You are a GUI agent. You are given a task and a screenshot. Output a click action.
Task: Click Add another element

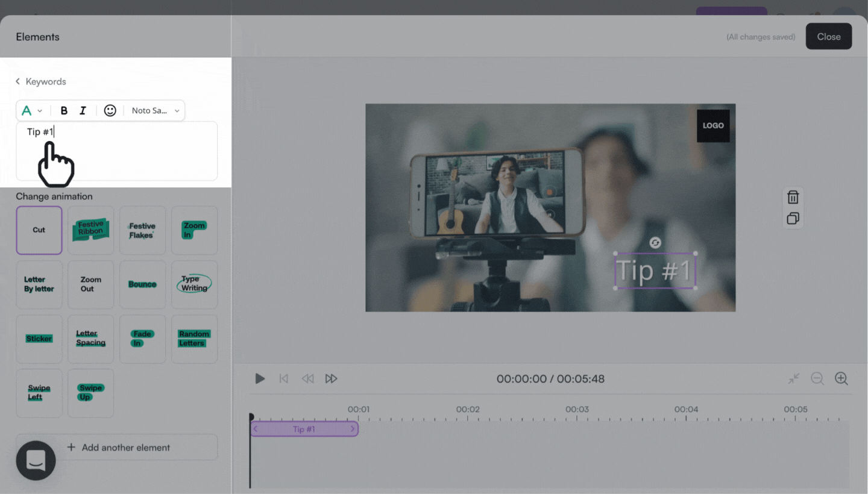click(x=117, y=448)
